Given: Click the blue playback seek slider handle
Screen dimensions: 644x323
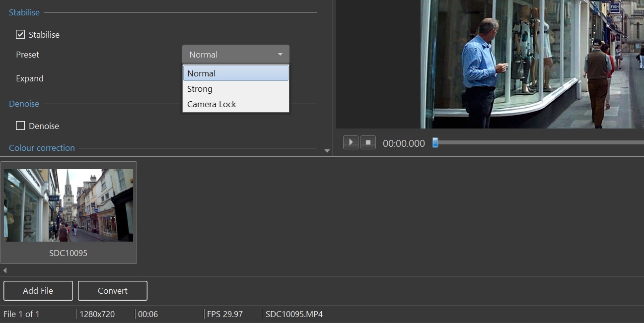Looking at the screenshot, I should click(435, 143).
